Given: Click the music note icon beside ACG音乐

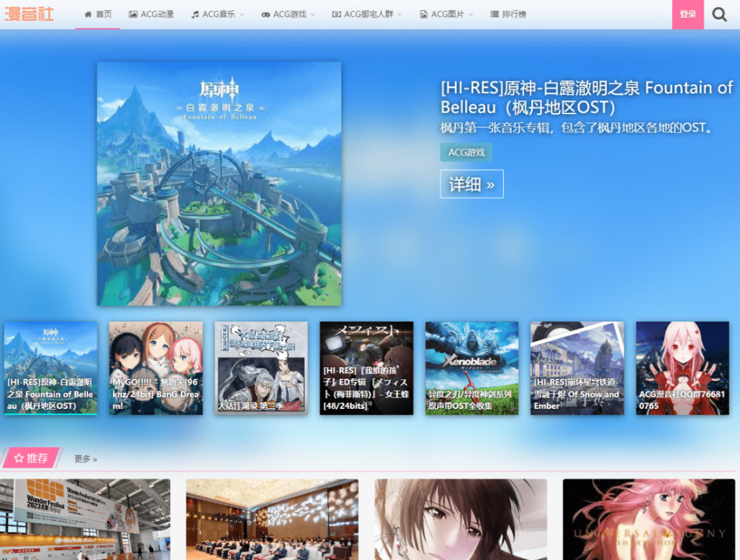Looking at the screenshot, I should (195, 14).
